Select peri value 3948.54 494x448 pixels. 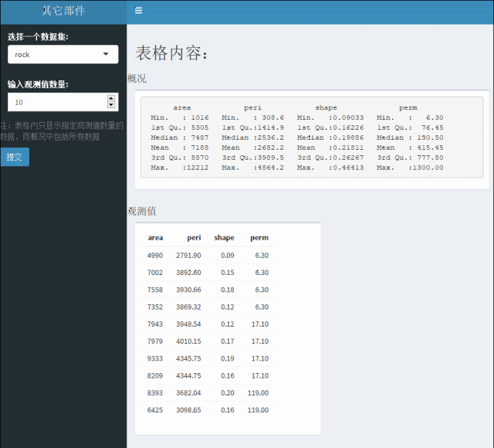click(188, 324)
